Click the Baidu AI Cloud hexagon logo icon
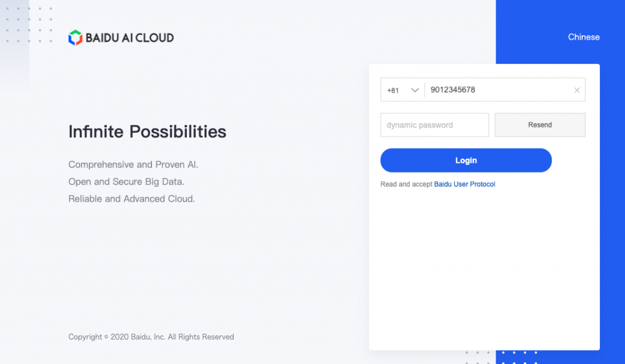The image size is (625, 364). [75, 38]
